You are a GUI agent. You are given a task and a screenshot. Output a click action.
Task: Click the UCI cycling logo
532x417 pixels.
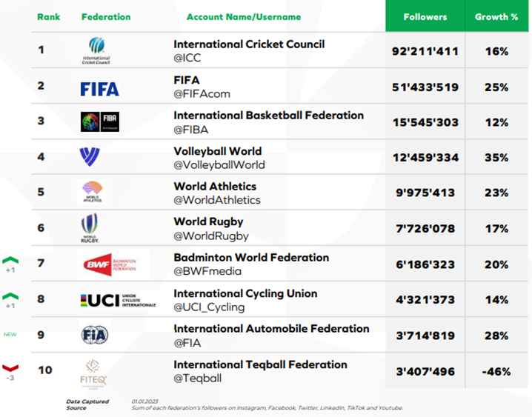(x=118, y=300)
